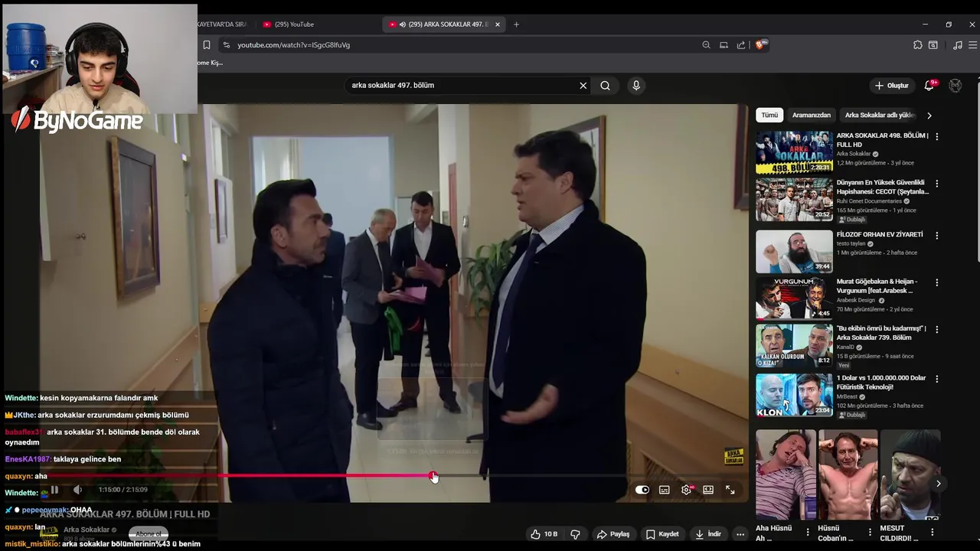
Task: Open Murat Göğebakan Vurgunum video title
Action: point(877,286)
